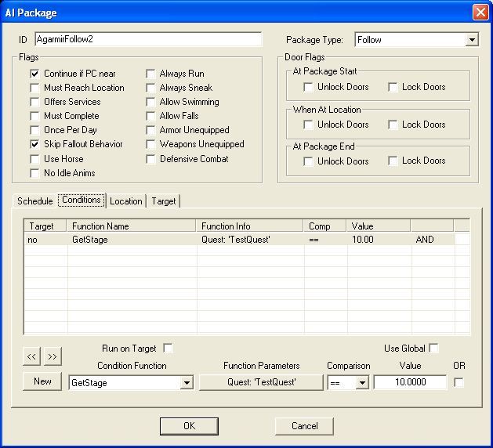Image resolution: width=493 pixels, height=448 pixels.
Task: Enable Weapons Unequipped flag
Action: 150,145
